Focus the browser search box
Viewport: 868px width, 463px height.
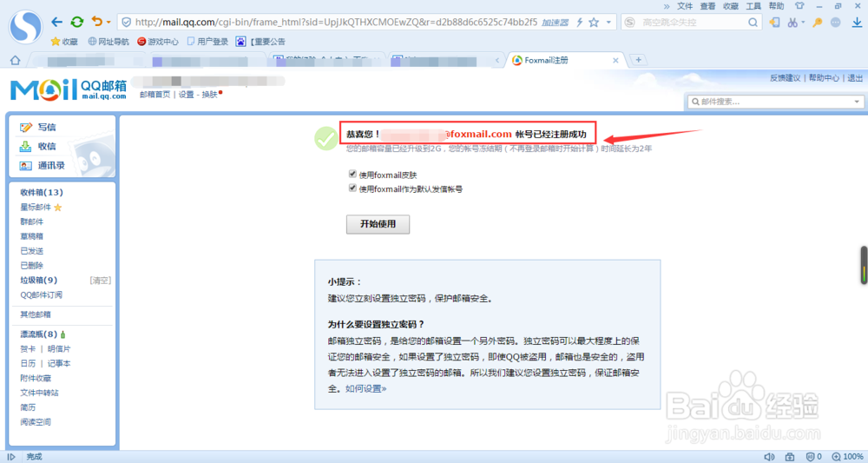point(692,23)
